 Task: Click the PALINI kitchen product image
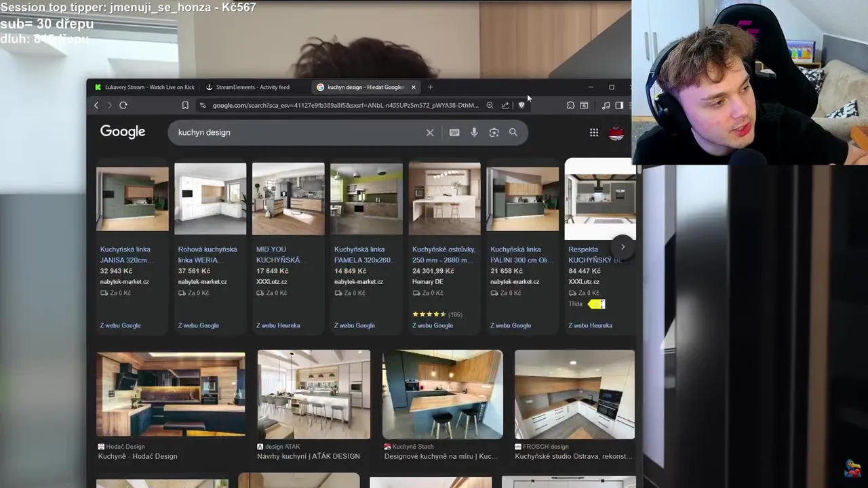(522, 198)
